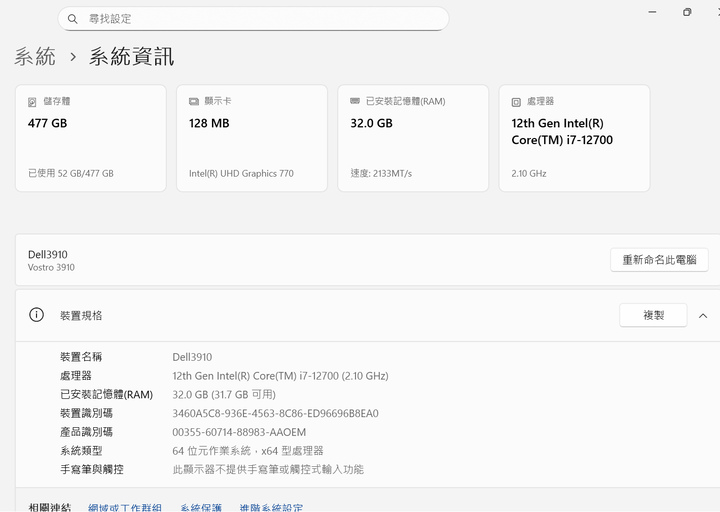This screenshot has width=720, height=512.
Task: Click 重新命名此電腦 rename button
Action: (659, 260)
